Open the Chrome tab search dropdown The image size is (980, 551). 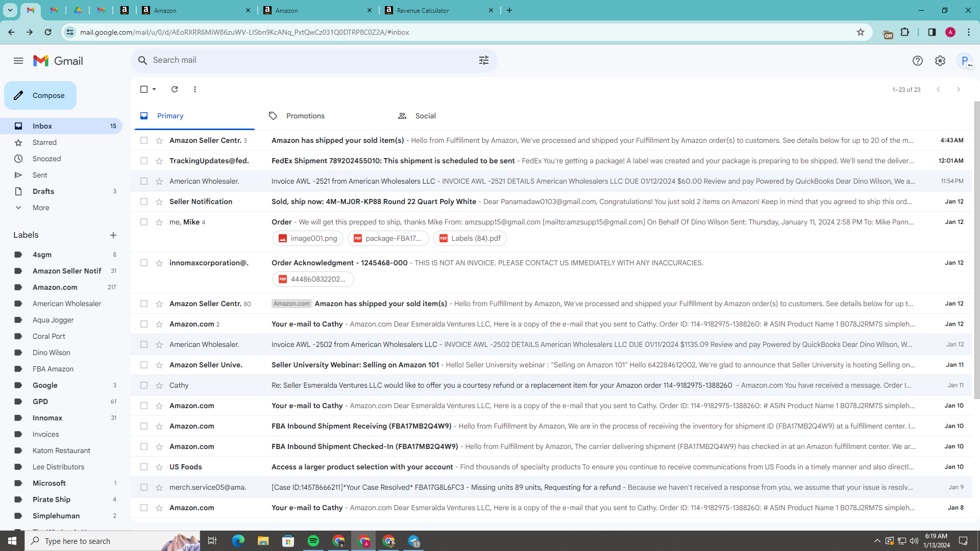[10, 10]
